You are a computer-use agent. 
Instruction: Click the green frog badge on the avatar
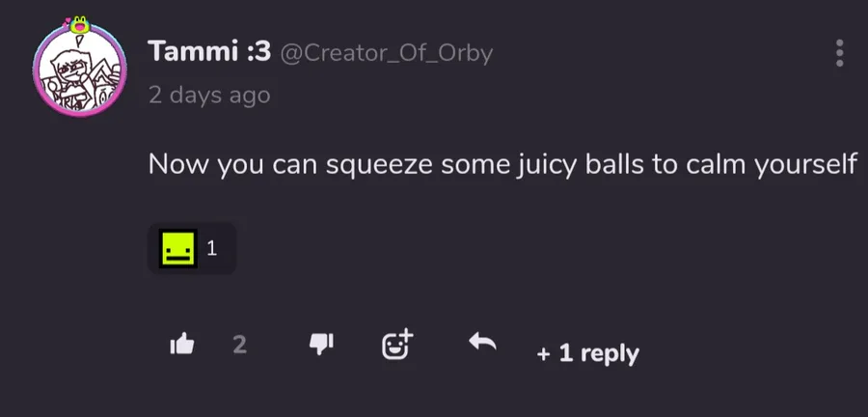(x=81, y=24)
